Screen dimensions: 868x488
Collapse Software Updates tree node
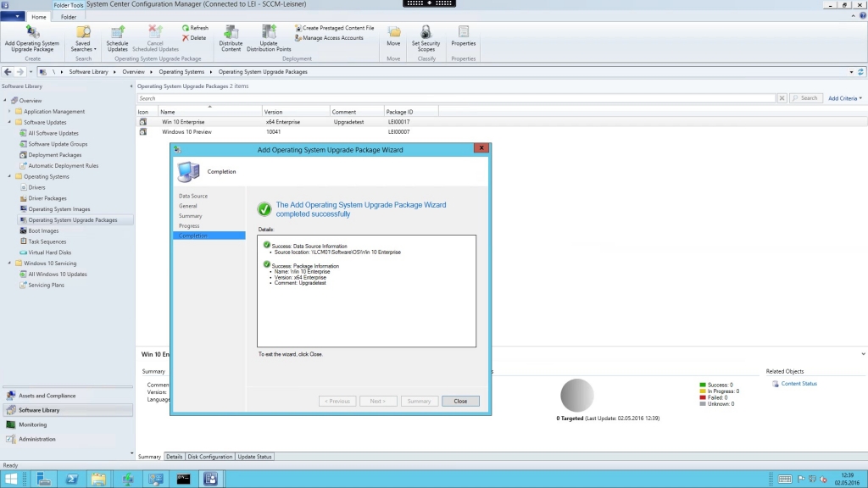[9, 122]
